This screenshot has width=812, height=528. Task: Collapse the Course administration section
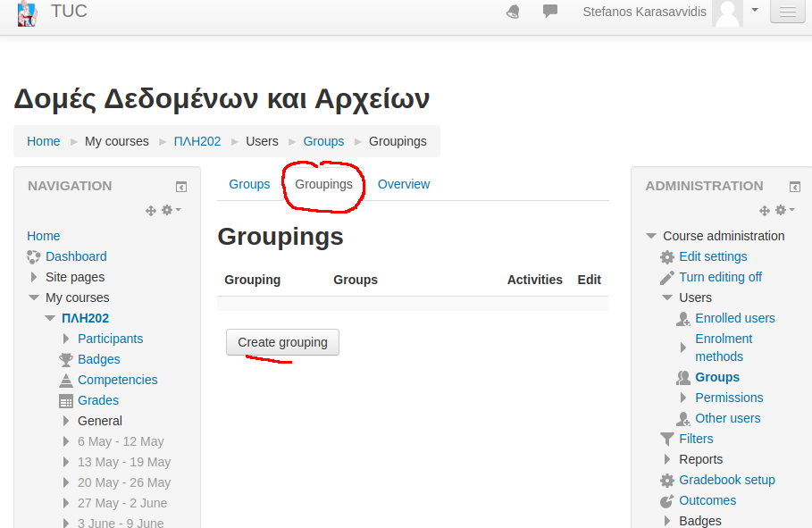pos(650,236)
